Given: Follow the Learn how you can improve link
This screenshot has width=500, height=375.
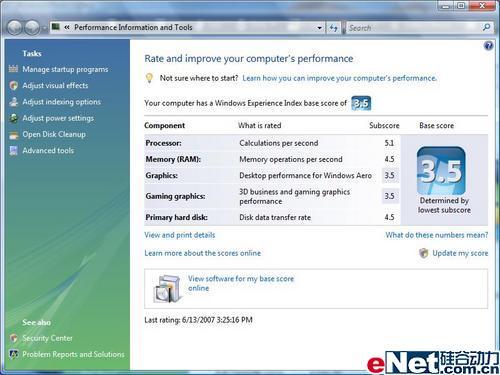Looking at the screenshot, I should coord(339,78).
